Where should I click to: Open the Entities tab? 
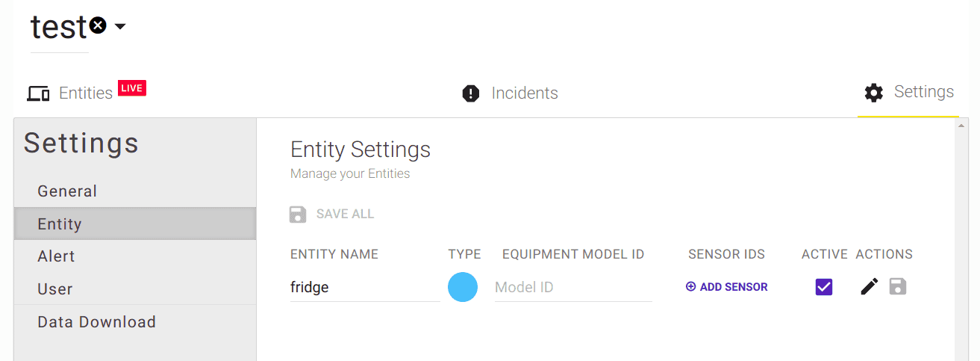86,93
